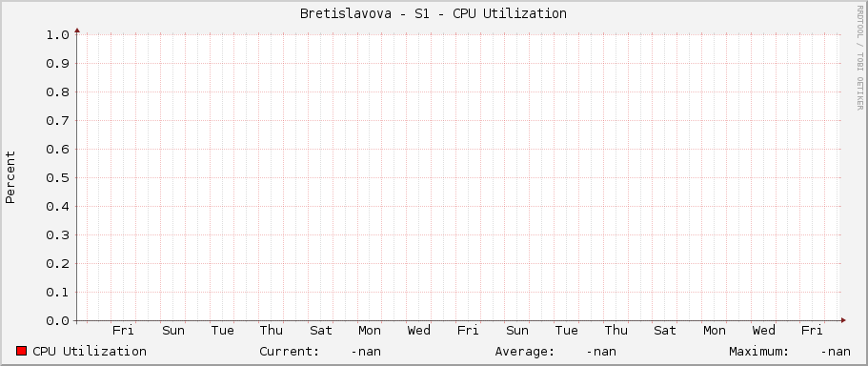868x366 pixels.
Task: Click the CPU Utilization legend label
Action: (x=90, y=352)
